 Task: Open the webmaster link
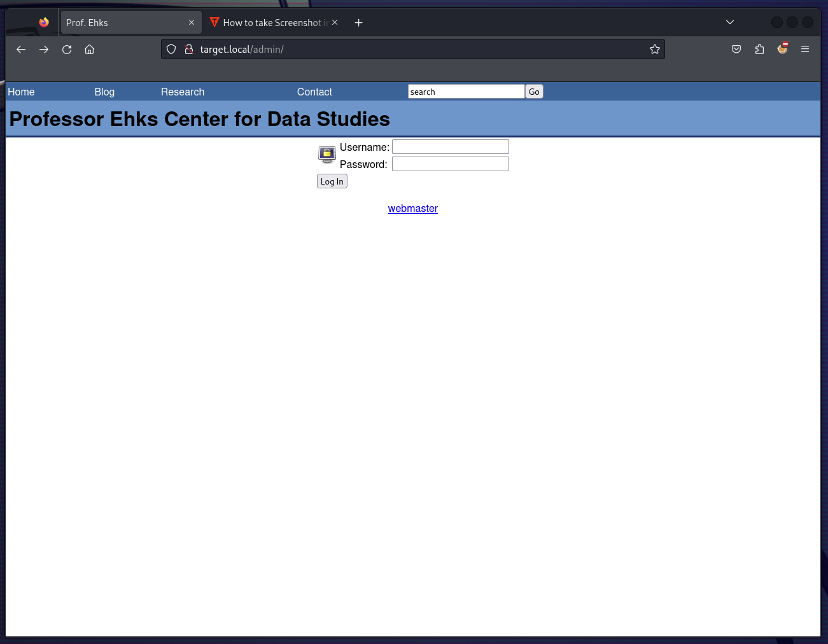coord(412,208)
